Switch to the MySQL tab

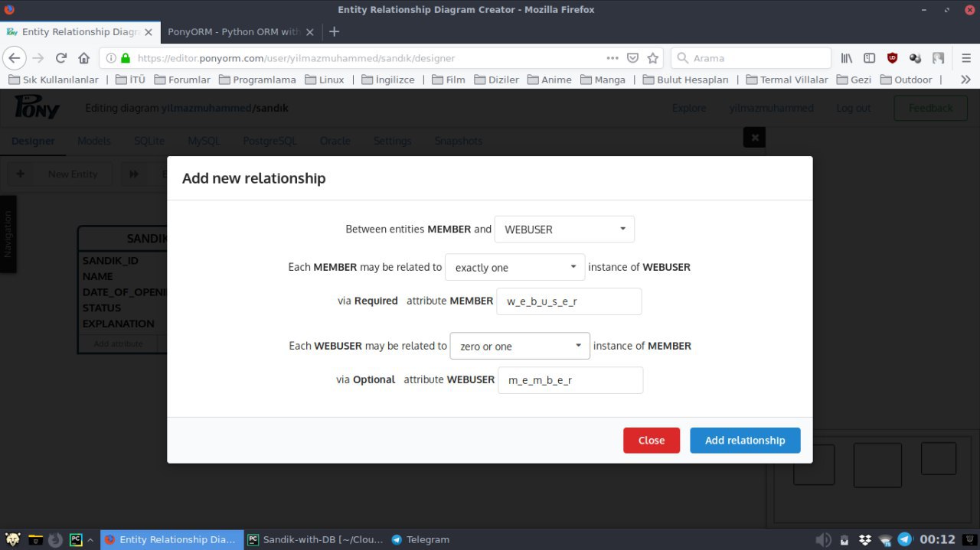[x=204, y=141]
